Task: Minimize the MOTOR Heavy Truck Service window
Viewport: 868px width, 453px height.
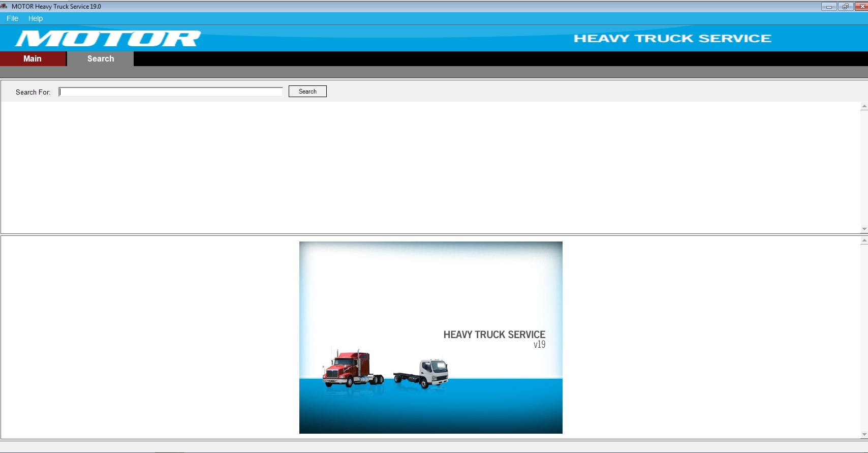Action: tap(829, 7)
